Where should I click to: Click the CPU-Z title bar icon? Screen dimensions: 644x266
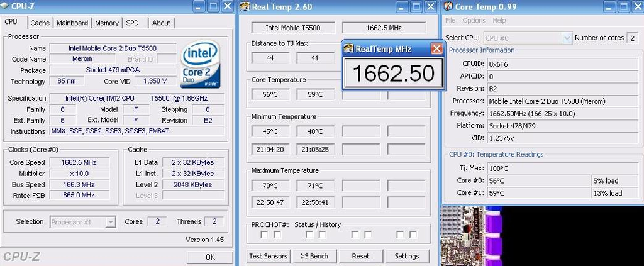(4, 6)
